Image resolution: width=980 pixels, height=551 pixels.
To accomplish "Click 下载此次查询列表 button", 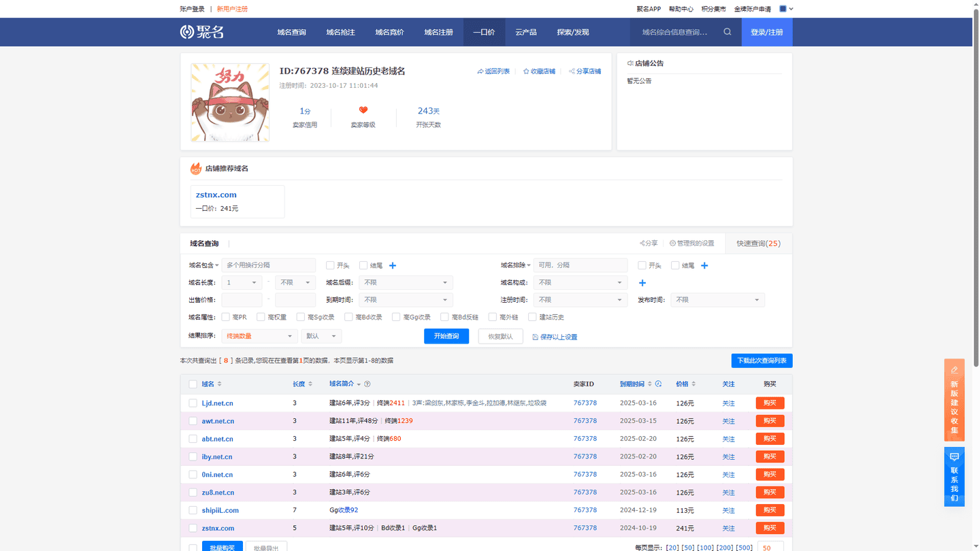I will (x=762, y=361).
